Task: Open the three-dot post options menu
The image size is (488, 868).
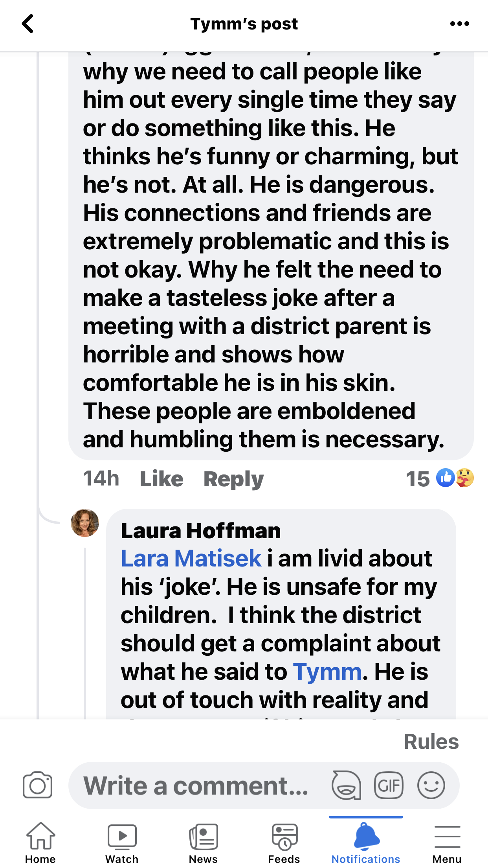Action: point(459,24)
